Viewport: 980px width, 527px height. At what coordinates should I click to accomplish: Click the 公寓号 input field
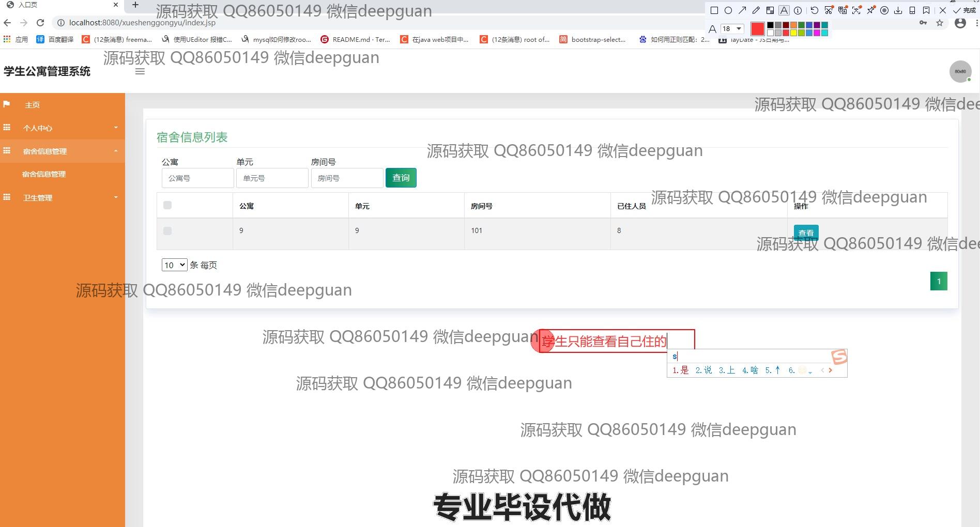coord(197,178)
